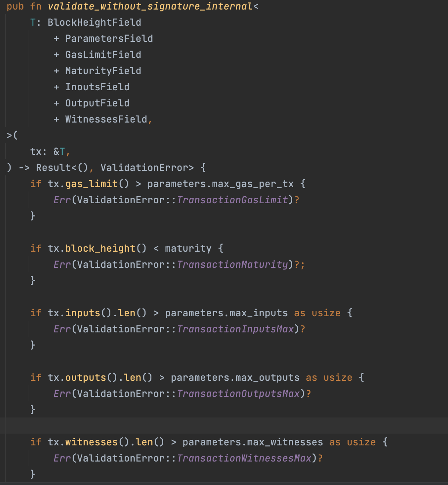Image resolution: width=448 pixels, height=485 pixels.
Task: Click the witnesses() method call
Action: point(97,442)
